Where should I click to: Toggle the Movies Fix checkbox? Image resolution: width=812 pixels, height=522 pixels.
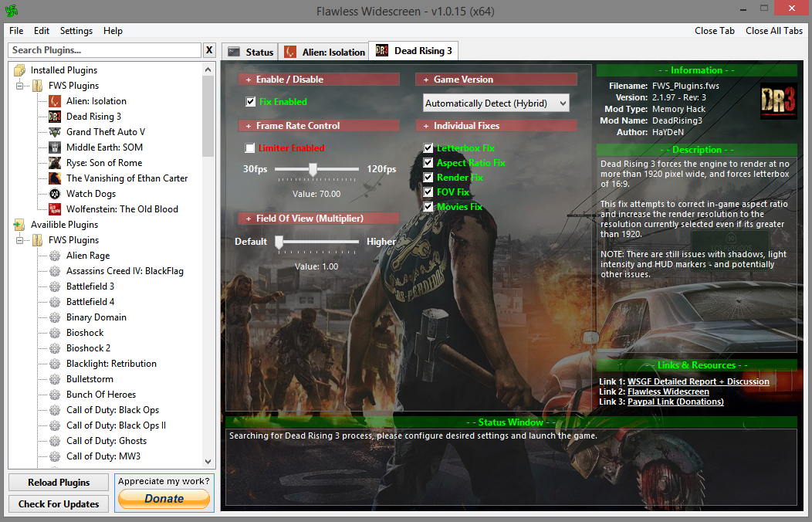click(428, 207)
